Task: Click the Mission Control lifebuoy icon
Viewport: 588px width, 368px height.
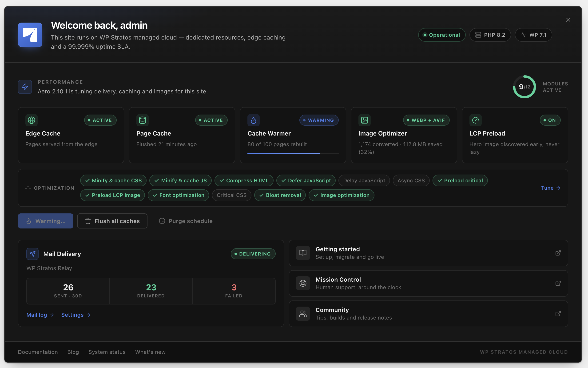Action: (x=303, y=283)
